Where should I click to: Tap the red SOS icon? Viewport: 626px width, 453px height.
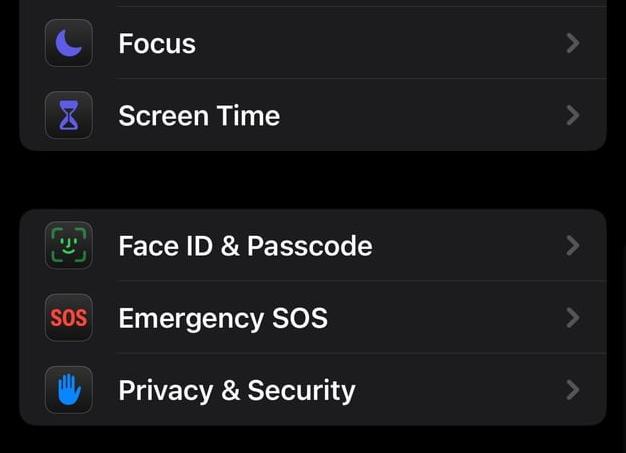click(69, 319)
